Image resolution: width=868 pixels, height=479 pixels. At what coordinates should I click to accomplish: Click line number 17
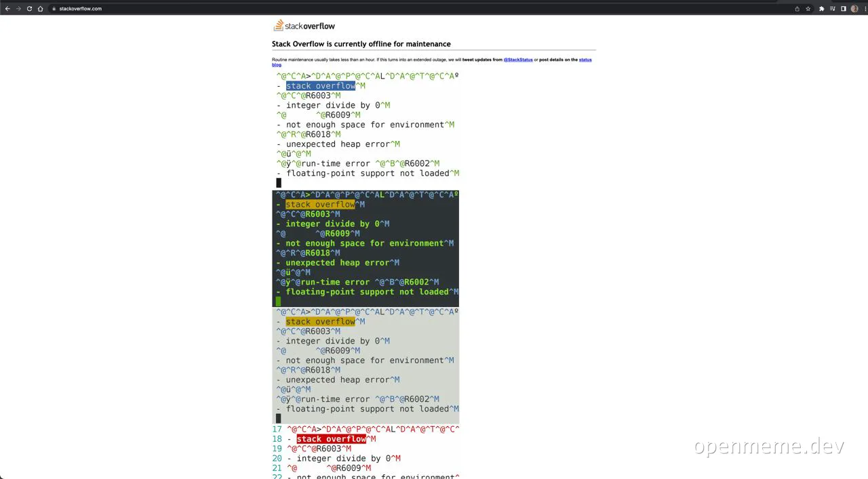pos(277,430)
